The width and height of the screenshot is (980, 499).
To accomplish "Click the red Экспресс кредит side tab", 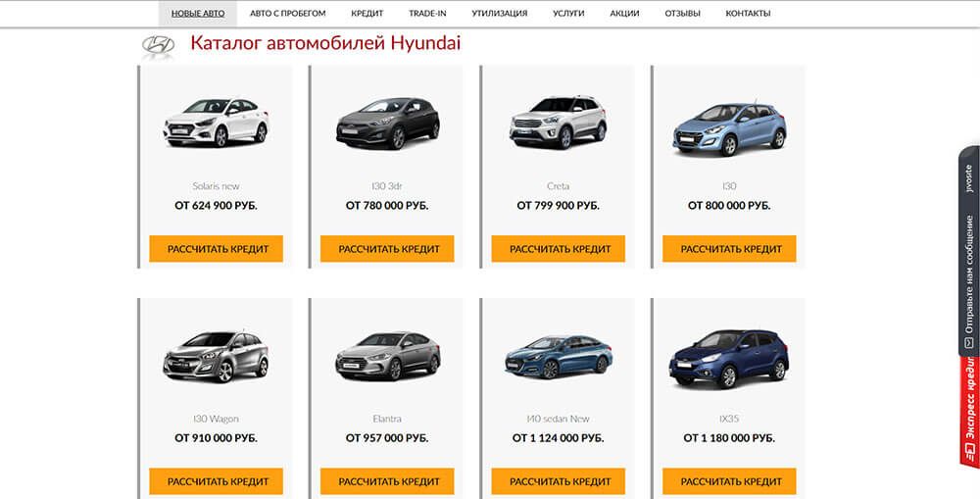I will click(968, 412).
